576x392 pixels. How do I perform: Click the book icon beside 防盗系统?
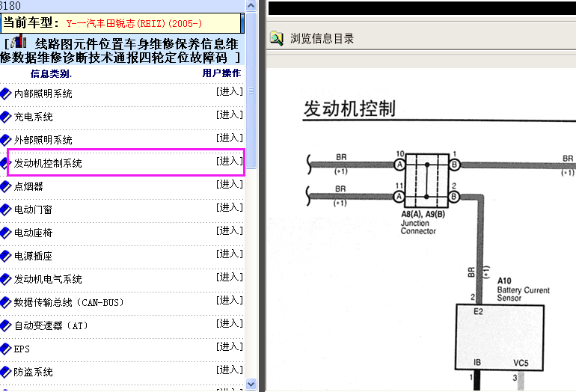[5, 372]
